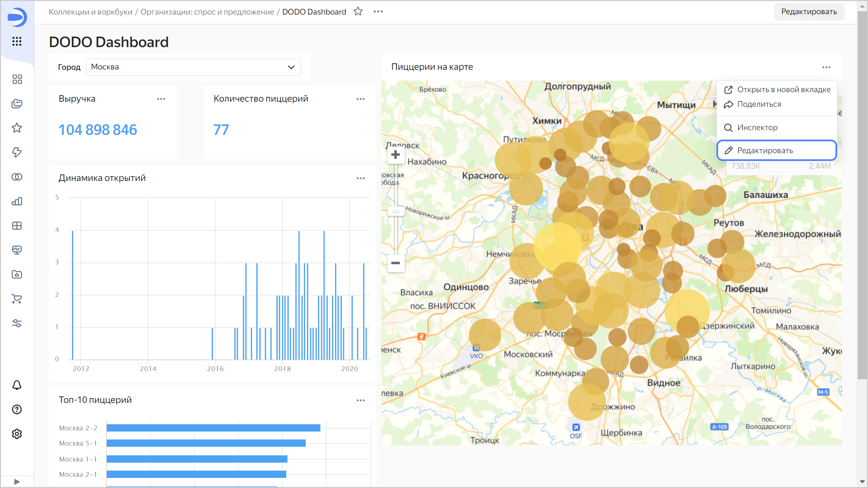Select Поделиться in the context menu
868x488 pixels.
click(759, 104)
